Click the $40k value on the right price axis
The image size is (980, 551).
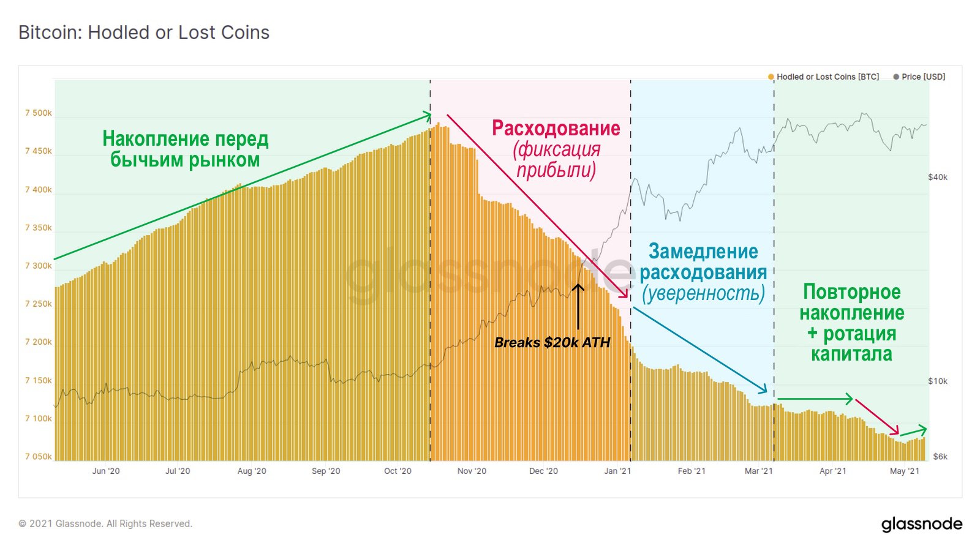[x=938, y=178]
